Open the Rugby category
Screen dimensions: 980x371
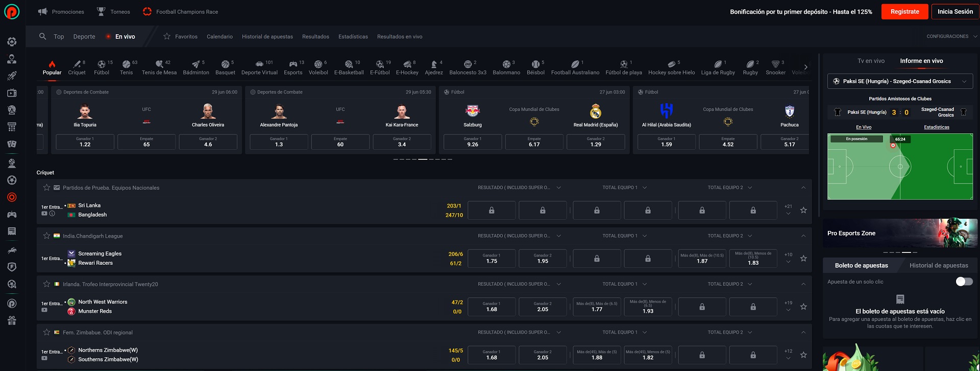coord(750,67)
